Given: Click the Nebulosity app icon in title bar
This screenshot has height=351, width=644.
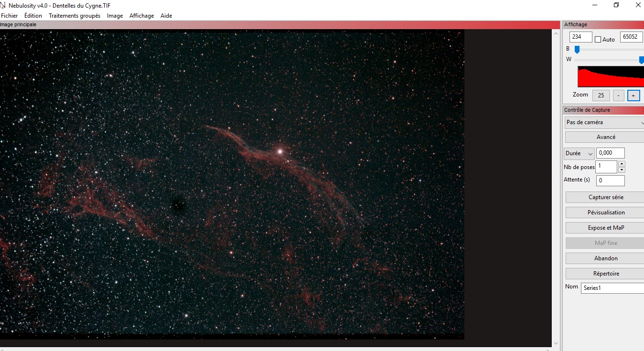Looking at the screenshot, I should (3, 5).
